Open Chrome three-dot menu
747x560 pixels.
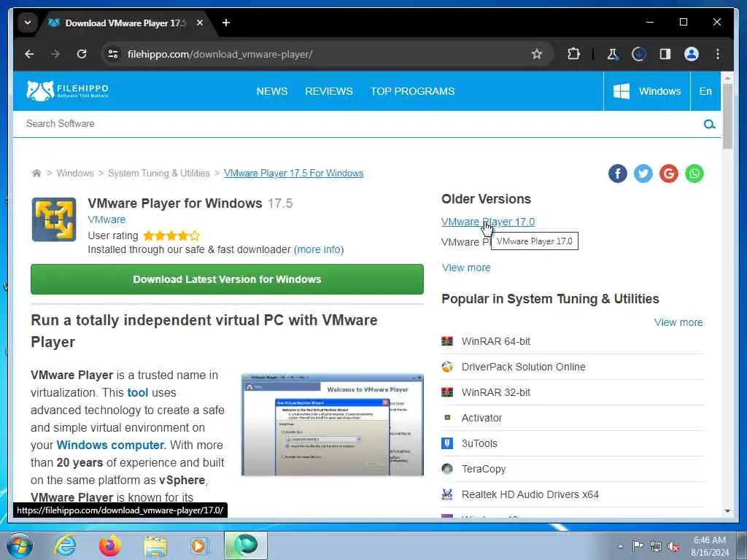(718, 54)
